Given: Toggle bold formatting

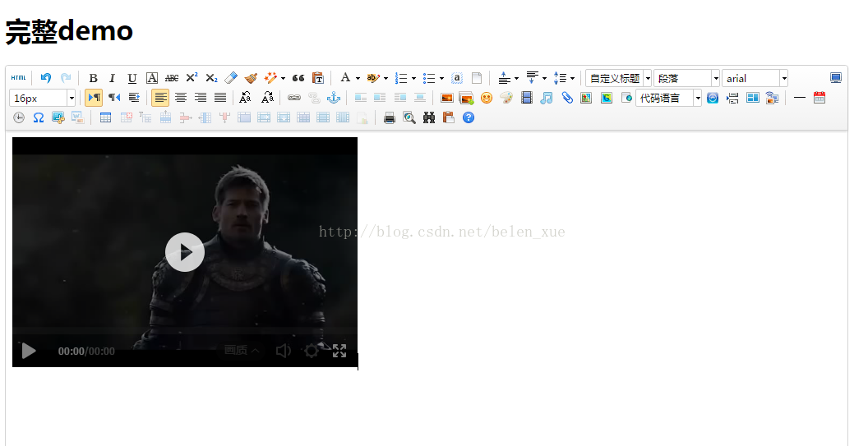Looking at the screenshot, I should (93, 78).
